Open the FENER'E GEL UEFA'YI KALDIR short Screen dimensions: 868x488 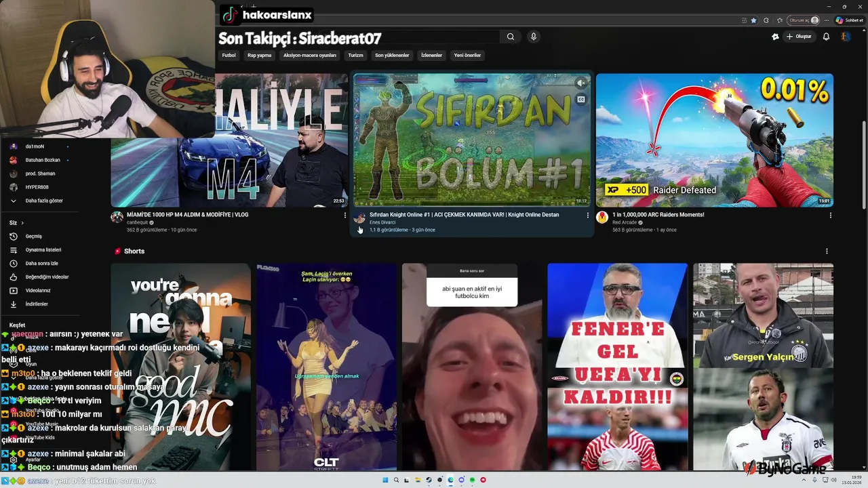tap(617, 367)
